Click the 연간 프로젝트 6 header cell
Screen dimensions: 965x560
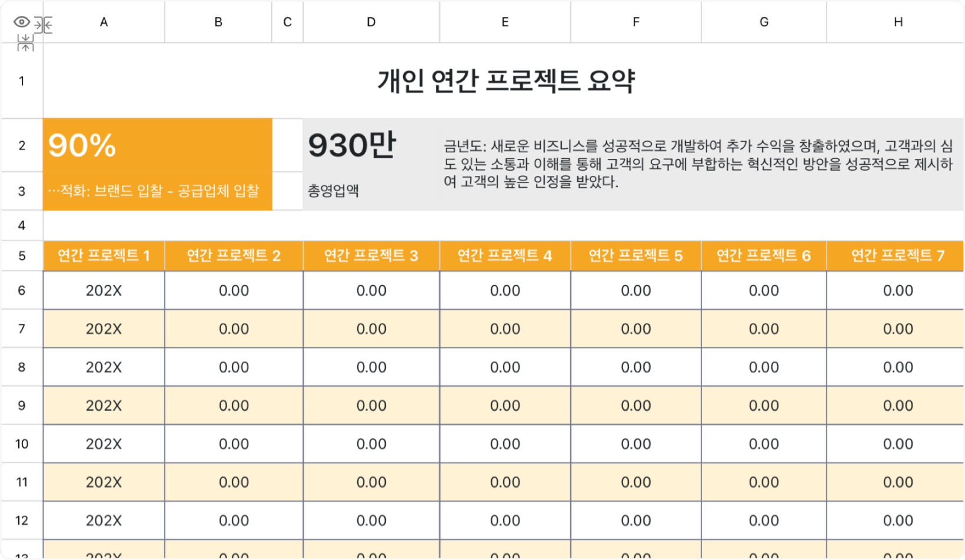764,256
